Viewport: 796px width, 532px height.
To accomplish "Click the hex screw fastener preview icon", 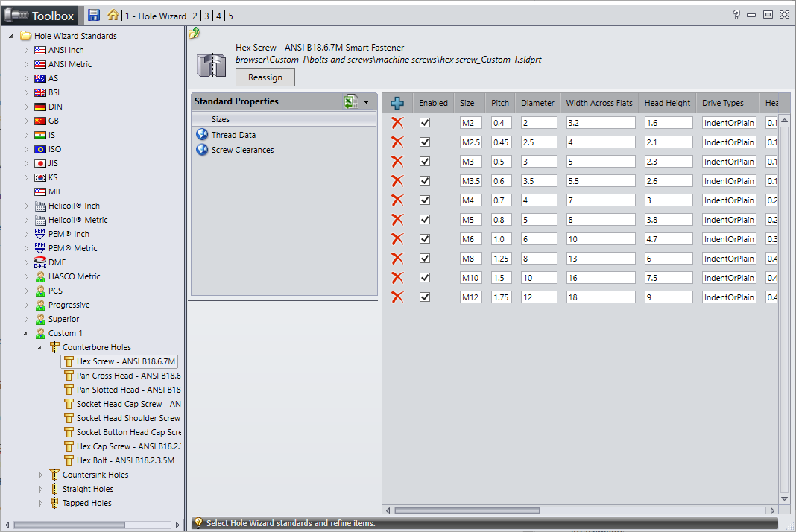I will [211, 66].
